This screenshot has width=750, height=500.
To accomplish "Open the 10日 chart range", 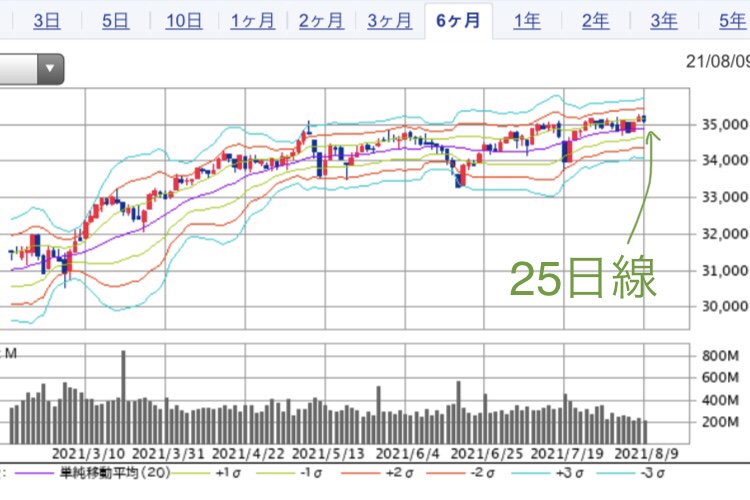I will click(184, 21).
